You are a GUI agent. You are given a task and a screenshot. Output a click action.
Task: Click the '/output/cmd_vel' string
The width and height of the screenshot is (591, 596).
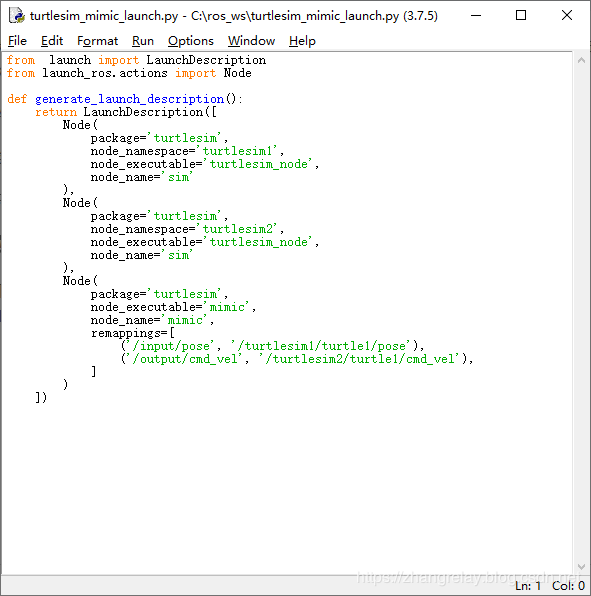185,359
